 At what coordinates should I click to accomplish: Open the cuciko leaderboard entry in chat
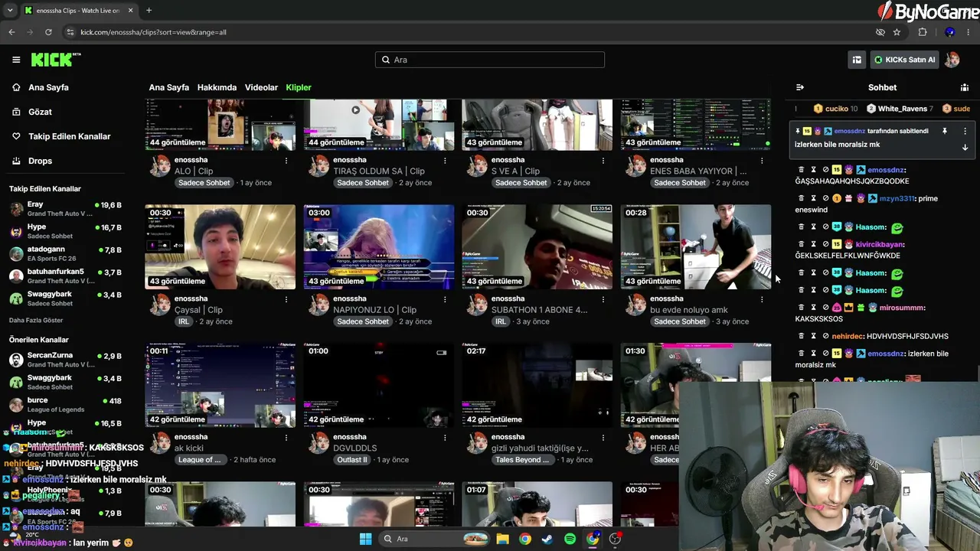click(x=836, y=109)
